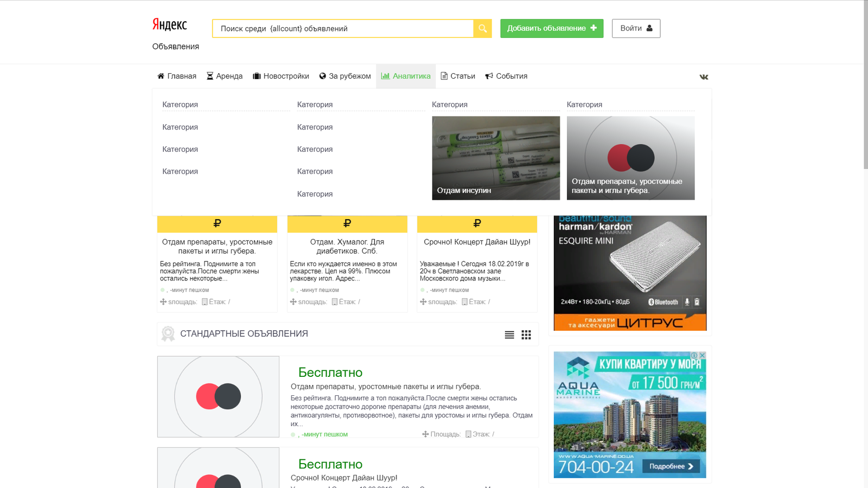Click the ruble icon above Хумалог card

(x=347, y=223)
